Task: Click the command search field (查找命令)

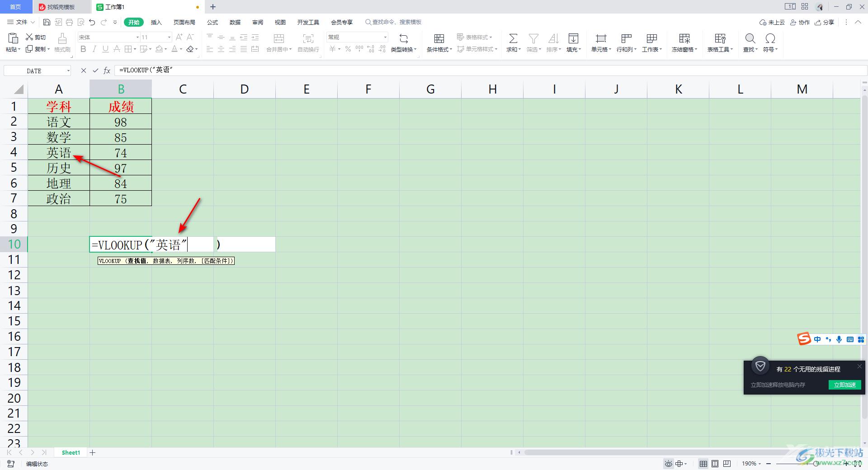Action: click(x=393, y=22)
